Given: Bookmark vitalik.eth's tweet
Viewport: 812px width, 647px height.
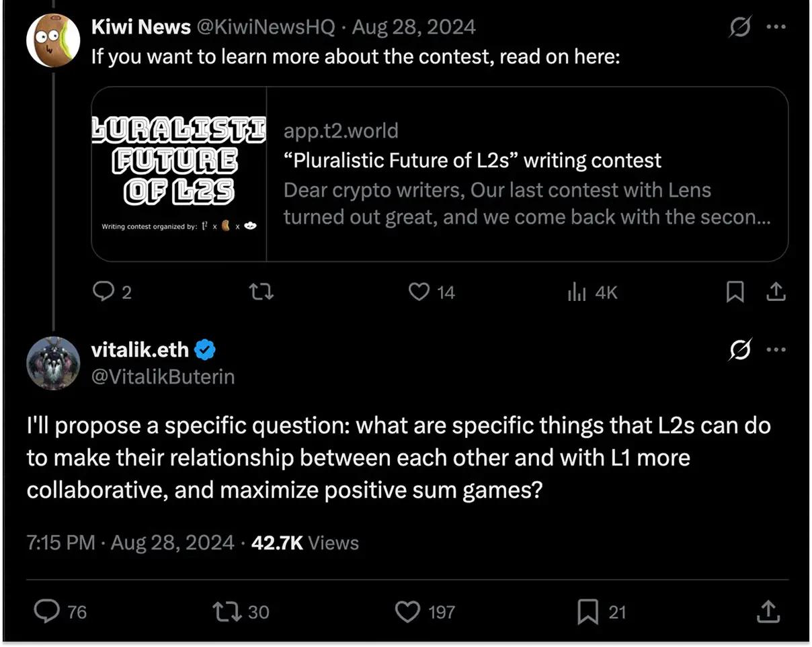Looking at the screenshot, I should [x=589, y=611].
